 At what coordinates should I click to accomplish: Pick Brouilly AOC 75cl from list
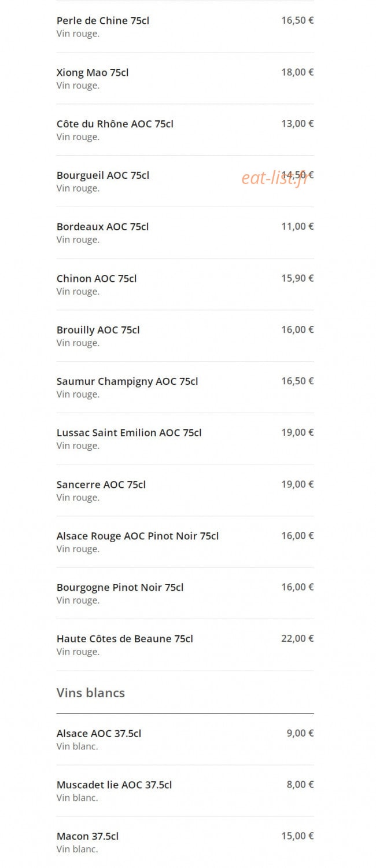pyautogui.click(x=185, y=336)
